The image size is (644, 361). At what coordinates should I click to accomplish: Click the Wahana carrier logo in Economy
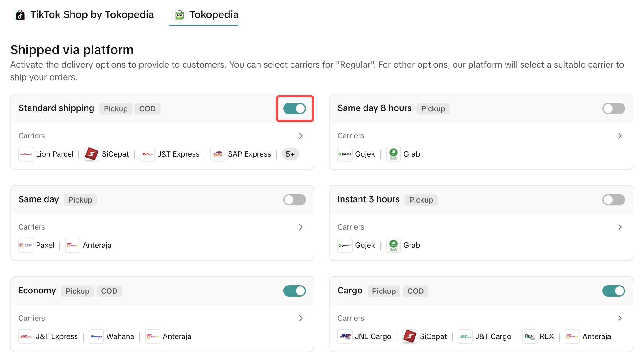[x=96, y=336]
